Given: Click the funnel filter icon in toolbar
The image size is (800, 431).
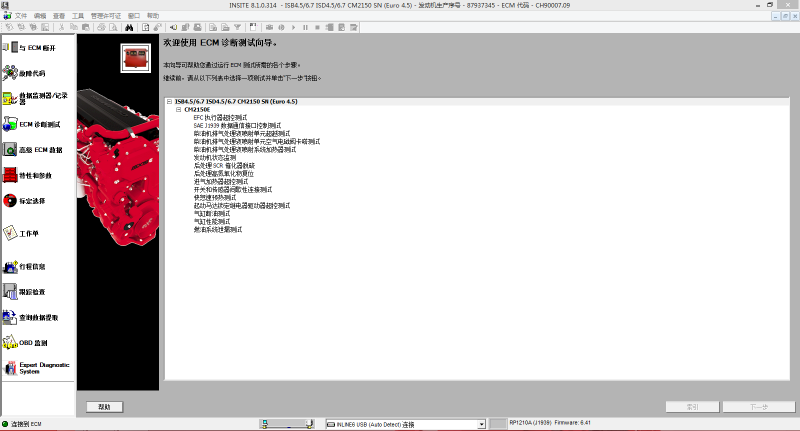Looking at the screenshot, I should point(237,27).
